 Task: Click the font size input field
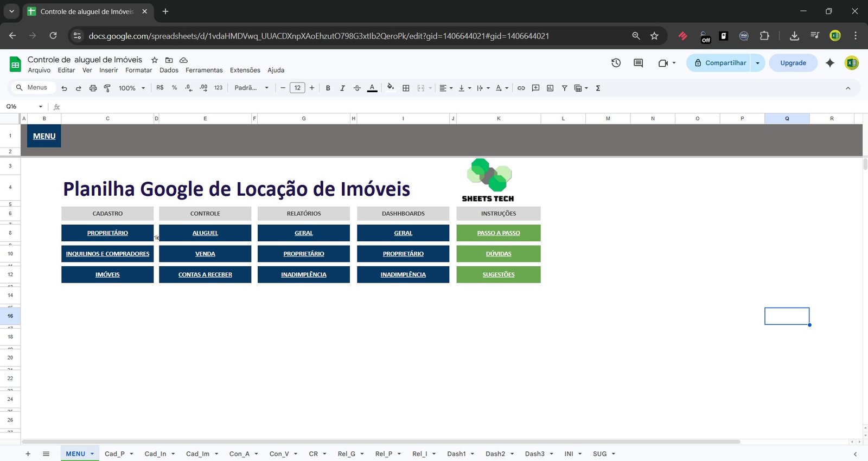tap(297, 88)
